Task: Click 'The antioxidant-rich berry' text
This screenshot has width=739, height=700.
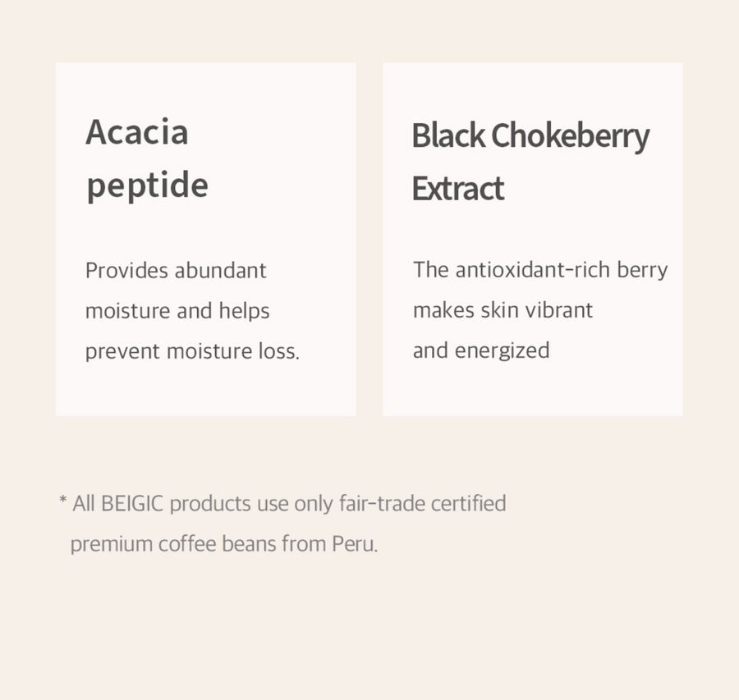Action: 540,270
